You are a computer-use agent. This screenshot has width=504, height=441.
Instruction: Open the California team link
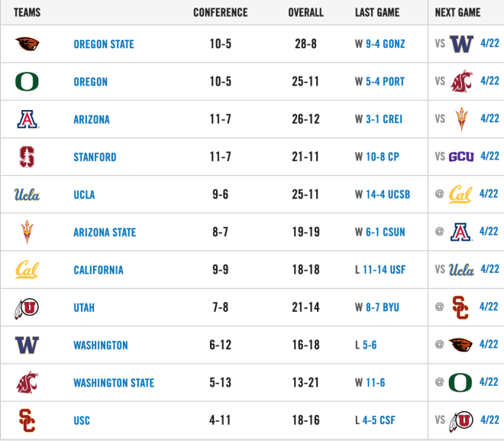[x=99, y=270]
